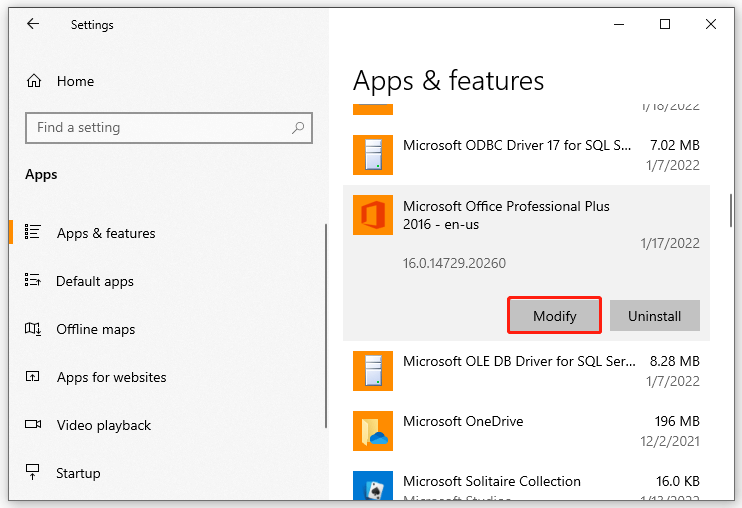Click the Modify button for Office

point(554,315)
